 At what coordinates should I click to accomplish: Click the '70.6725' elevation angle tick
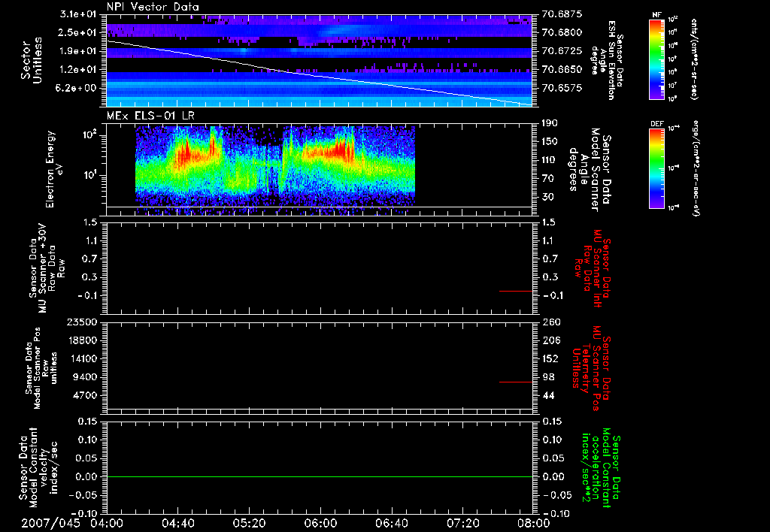(x=562, y=51)
